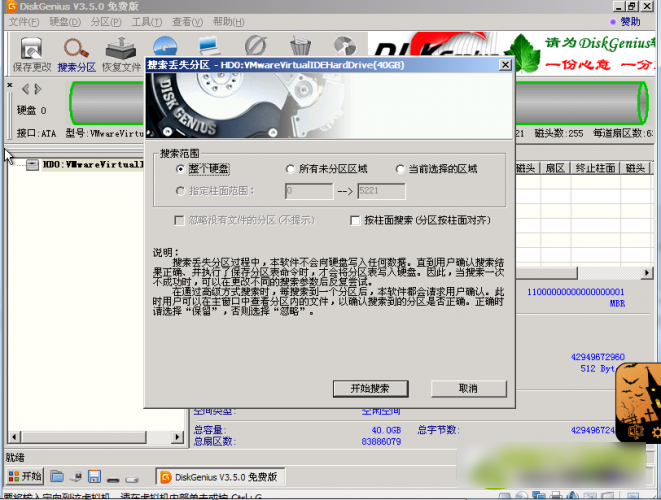This screenshot has width=661, height=500.
Task: Click the 83886079 total sectors value
Action: click(381, 441)
